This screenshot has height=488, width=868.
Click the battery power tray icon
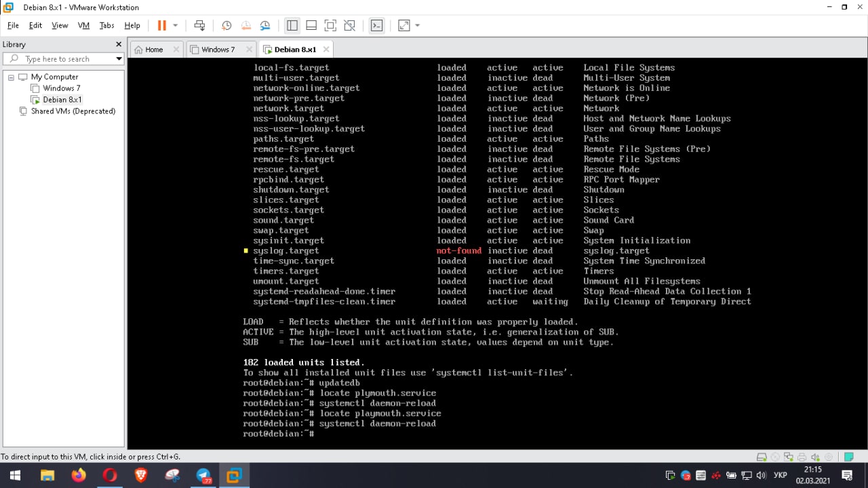pos(732,475)
